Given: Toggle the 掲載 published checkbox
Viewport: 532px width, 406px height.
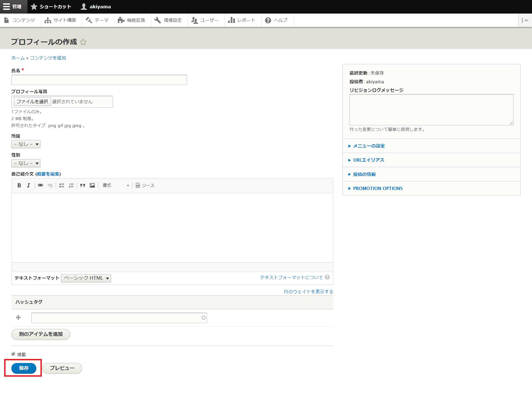Looking at the screenshot, I should coord(13,354).
